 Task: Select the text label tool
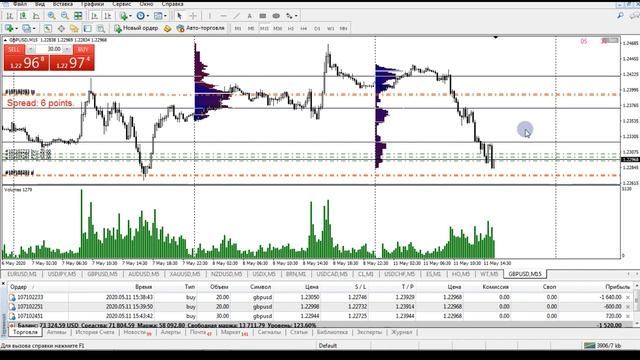262,16
